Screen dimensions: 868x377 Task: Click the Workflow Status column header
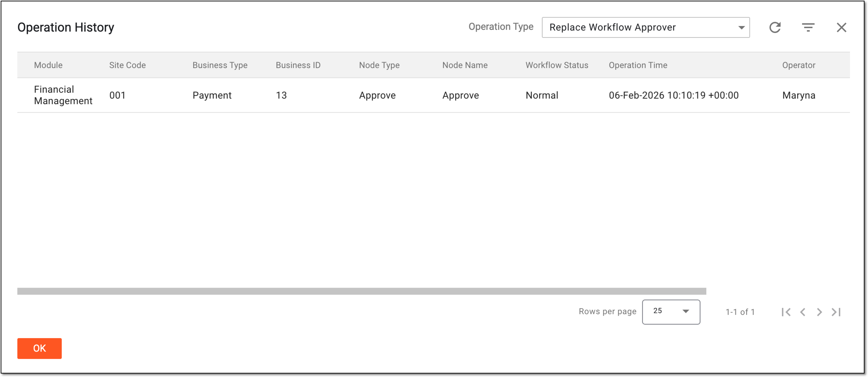click(x=557, y=65)
